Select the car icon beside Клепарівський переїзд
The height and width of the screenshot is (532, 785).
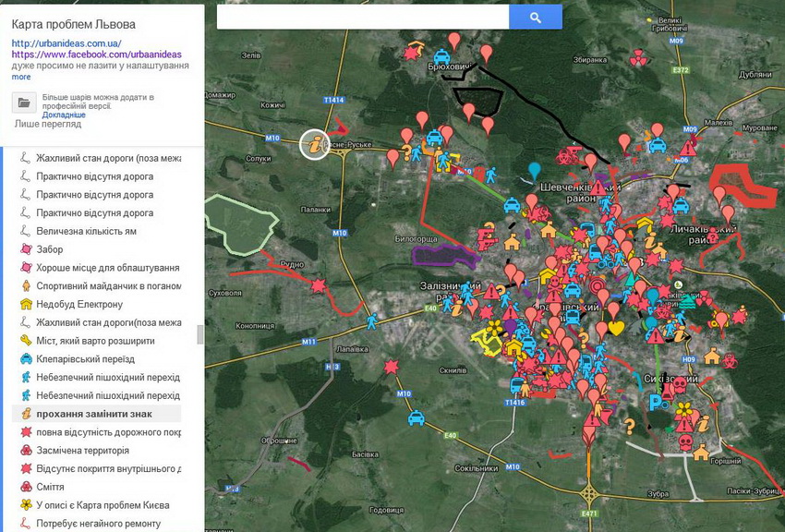[26, 359]
